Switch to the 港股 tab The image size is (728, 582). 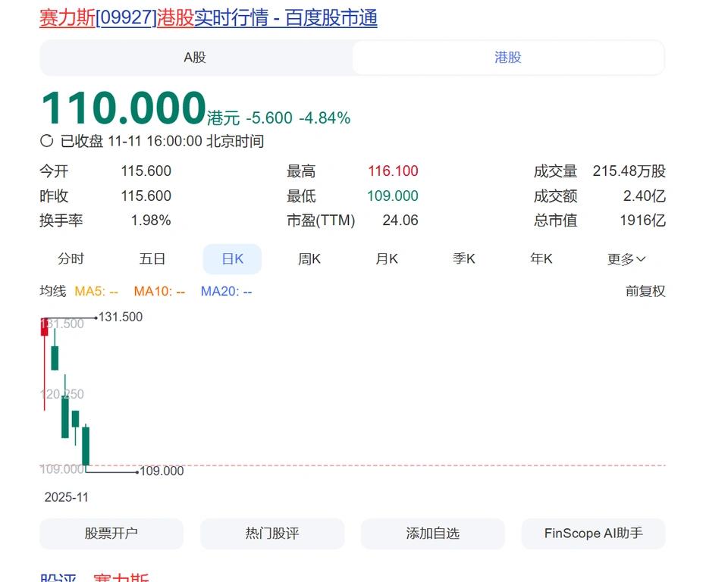(507, 58)
